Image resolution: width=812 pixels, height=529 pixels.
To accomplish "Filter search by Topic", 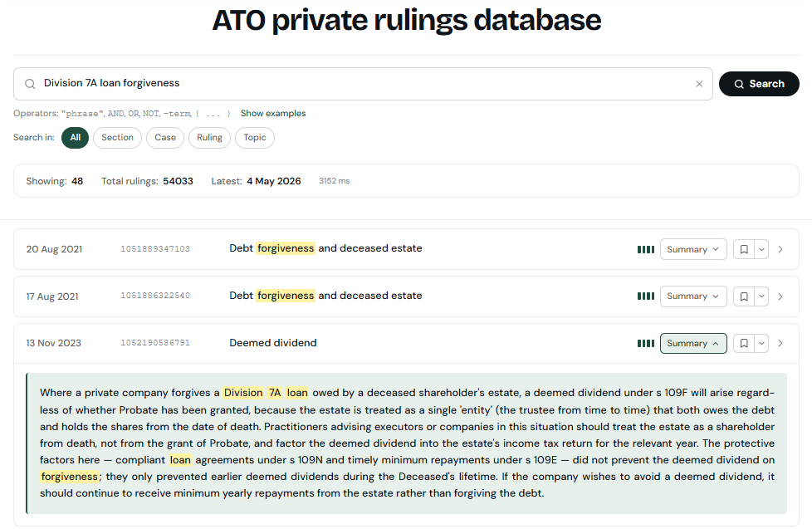I will pyautogui.click(x=255, y=138).
